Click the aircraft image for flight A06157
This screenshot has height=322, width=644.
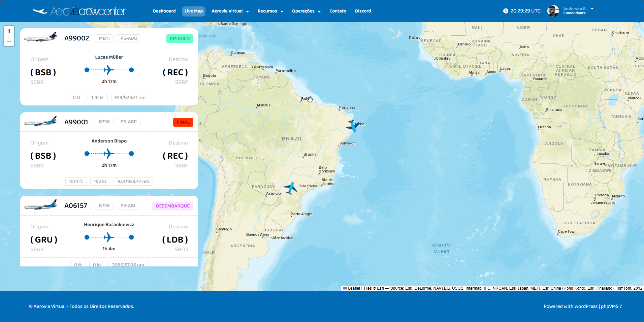(40, 205)
